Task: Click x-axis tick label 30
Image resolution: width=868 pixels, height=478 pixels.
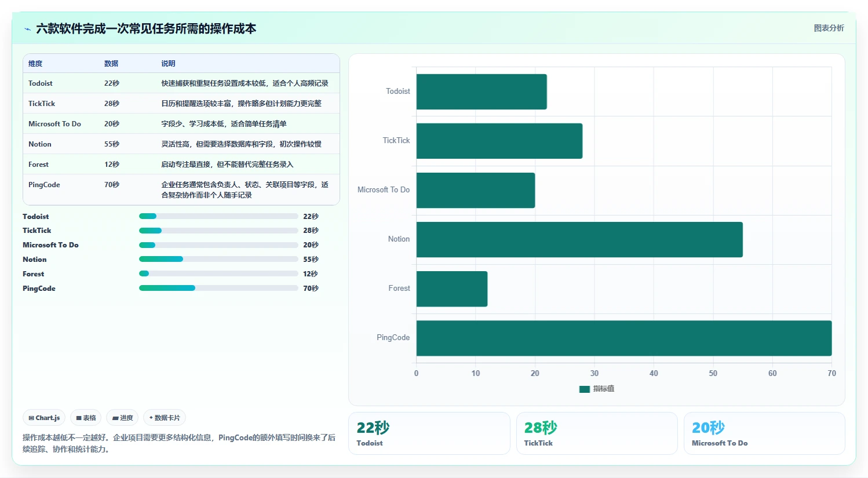Action: (595, 373)
